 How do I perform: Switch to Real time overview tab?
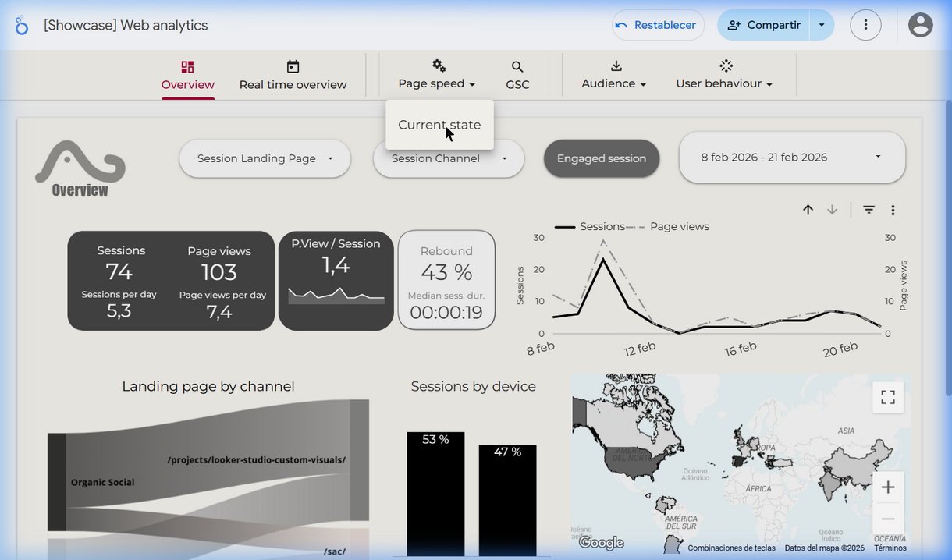[x=293, y=76]
